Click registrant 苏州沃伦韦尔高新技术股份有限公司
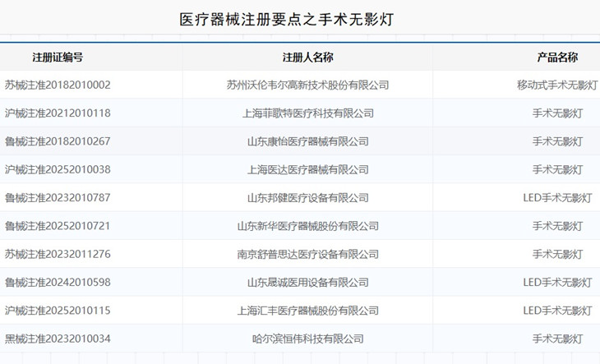Viewport: 600px width, 364px height. tap(307, 85)
